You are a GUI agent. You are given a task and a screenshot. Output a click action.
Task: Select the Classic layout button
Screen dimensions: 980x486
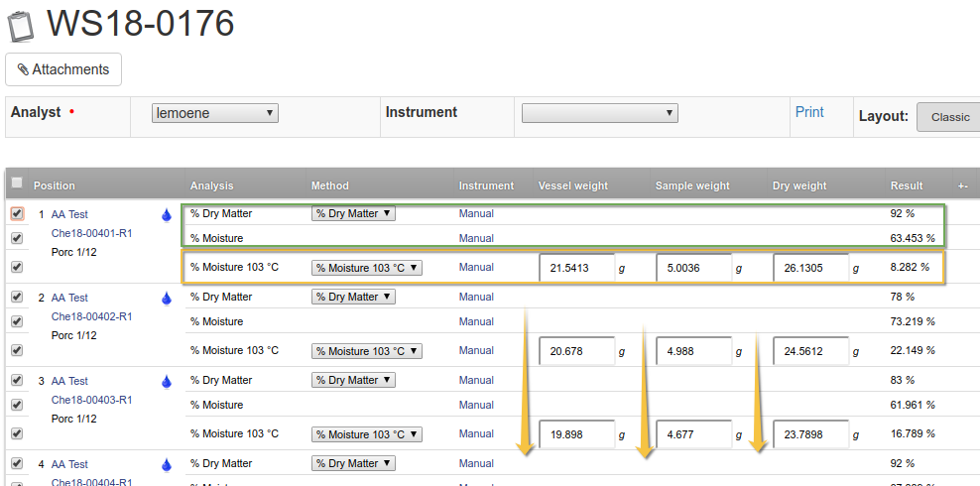pyautogui.click(x=949, y=117)
